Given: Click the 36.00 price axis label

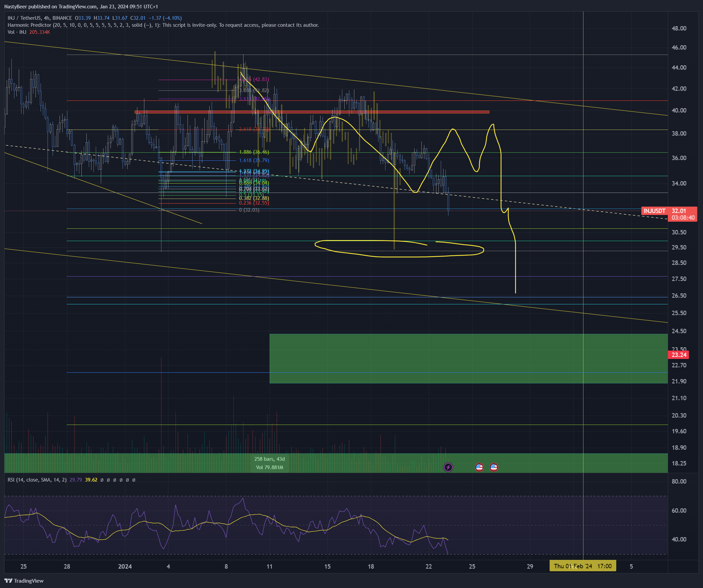Looking at the screenshot, I should pos(679,158).
